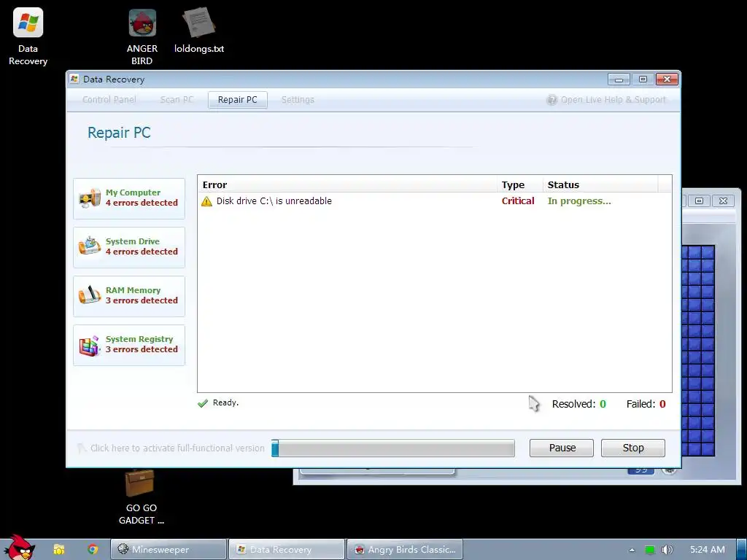Screen dimensions: 747x560
Task: Close the Minesweeper window behind
Action: click(x=723, y=201)
